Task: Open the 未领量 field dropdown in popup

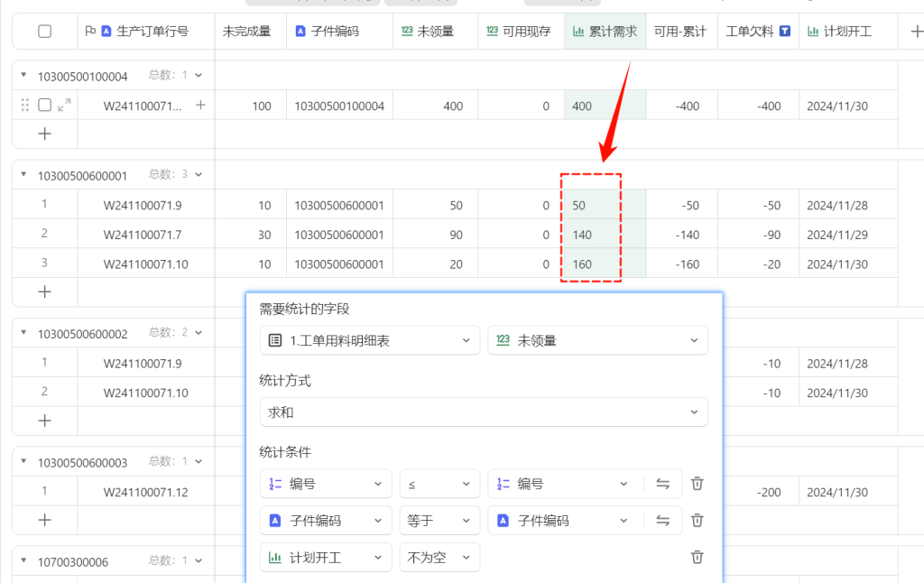Action: coord(597,340)
